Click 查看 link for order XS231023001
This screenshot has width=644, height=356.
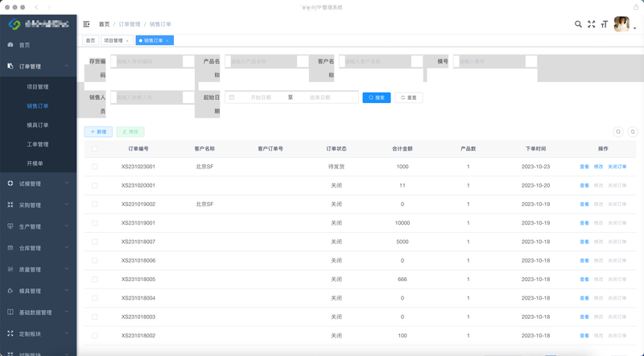click(584, 167)
